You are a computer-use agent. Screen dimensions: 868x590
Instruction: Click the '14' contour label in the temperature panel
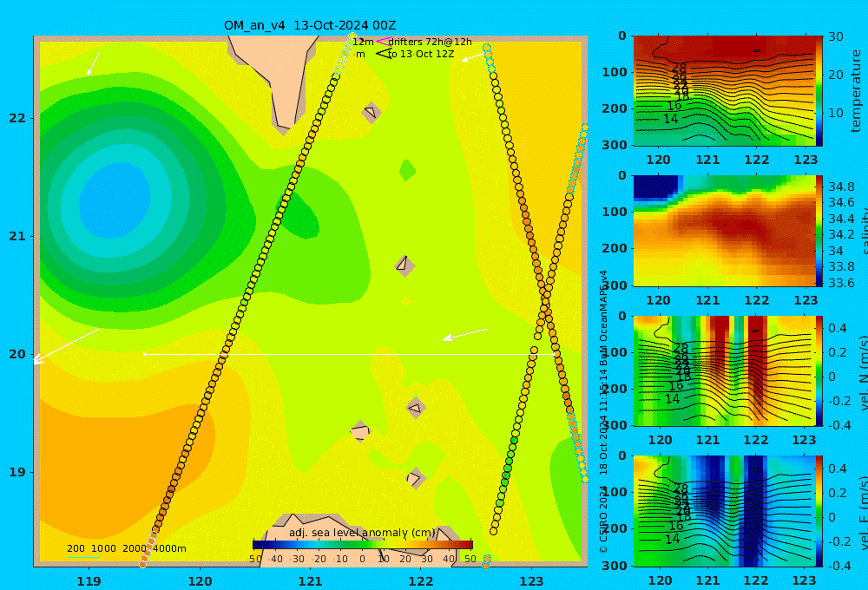[x=670, y=119]
